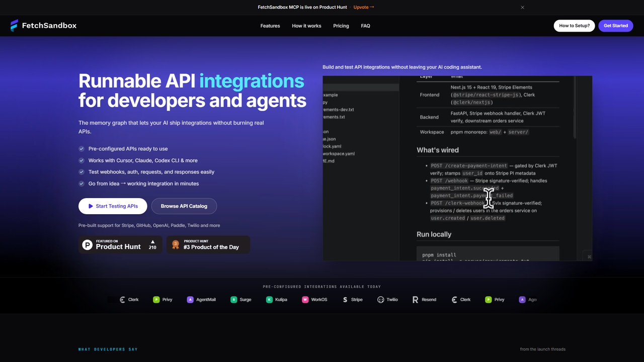Screen dimensions: 644x362
Task: Jump to the FAQ nav link
Action: pos(366,26)
